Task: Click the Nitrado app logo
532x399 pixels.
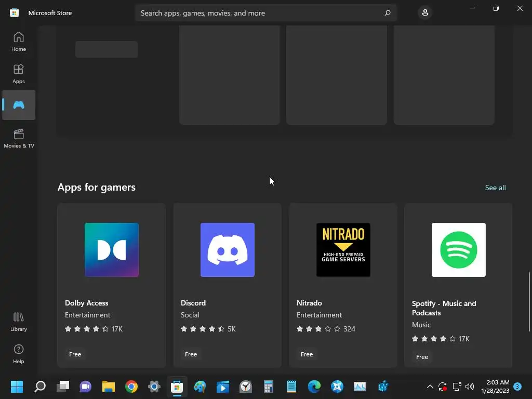Action: point(343,250)
